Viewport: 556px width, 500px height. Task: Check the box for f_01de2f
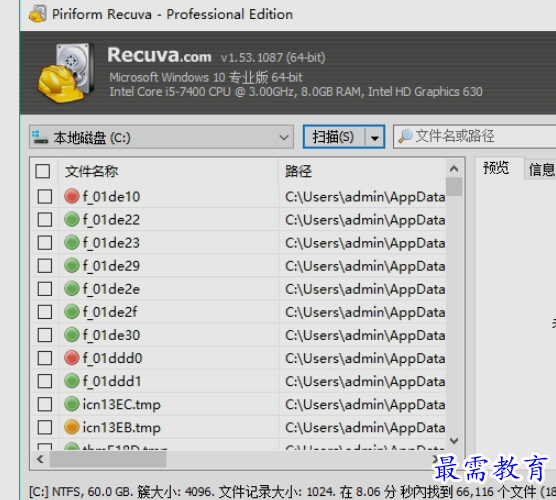(45, 312)
